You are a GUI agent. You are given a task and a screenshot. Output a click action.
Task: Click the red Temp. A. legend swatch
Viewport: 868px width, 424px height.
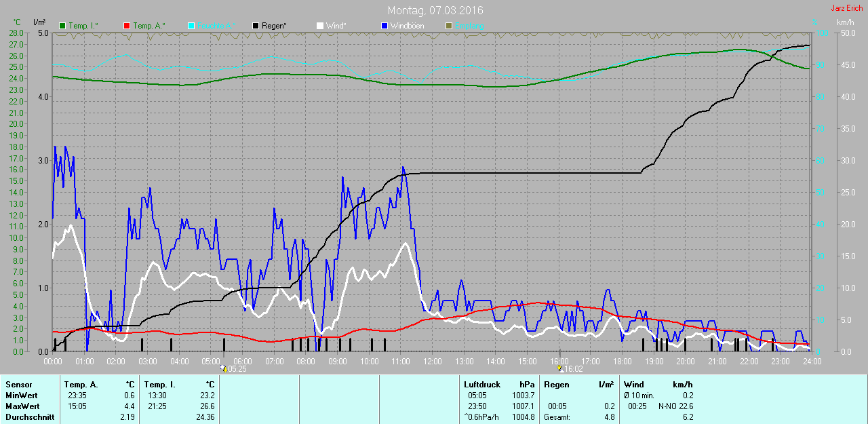(127, 26)
